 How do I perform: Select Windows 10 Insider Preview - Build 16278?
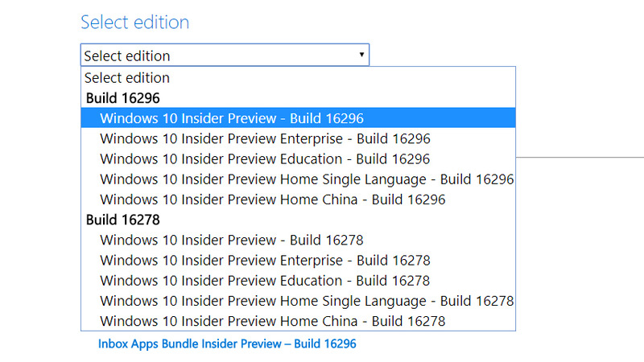232,240
